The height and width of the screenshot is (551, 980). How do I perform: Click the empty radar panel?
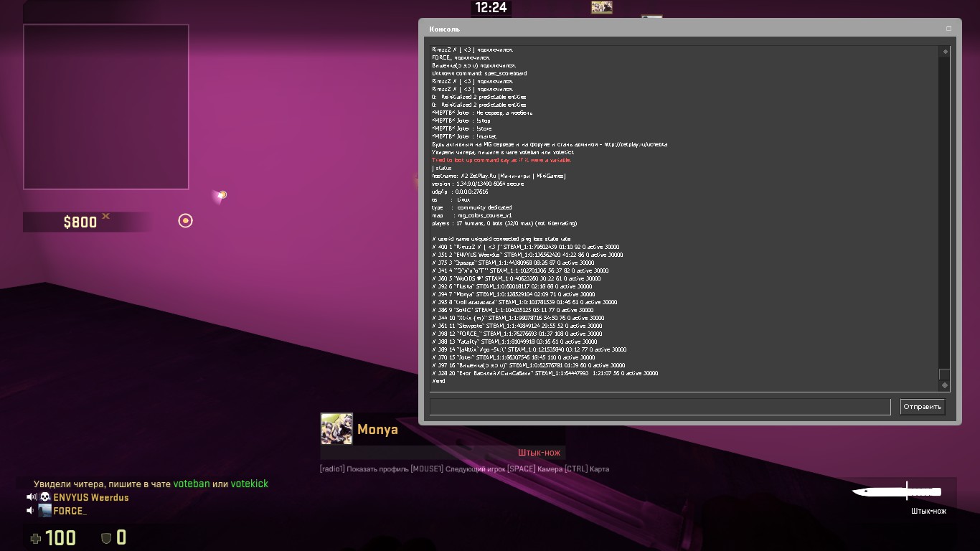106,107
